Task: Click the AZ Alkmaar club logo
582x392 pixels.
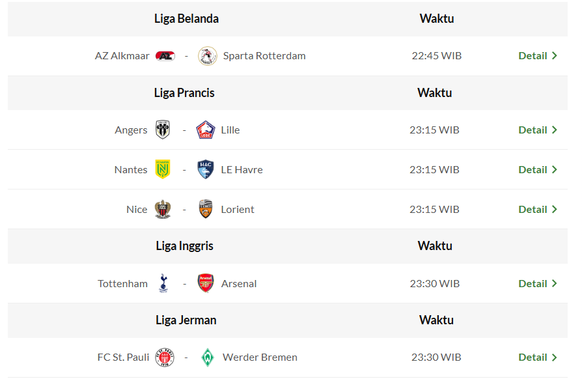Action: point(165,56)
